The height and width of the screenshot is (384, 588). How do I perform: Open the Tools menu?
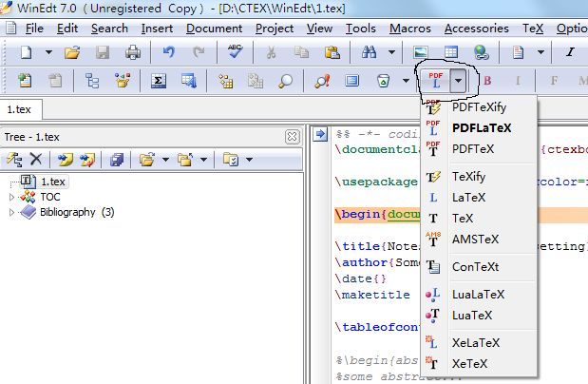click(360, 29)
